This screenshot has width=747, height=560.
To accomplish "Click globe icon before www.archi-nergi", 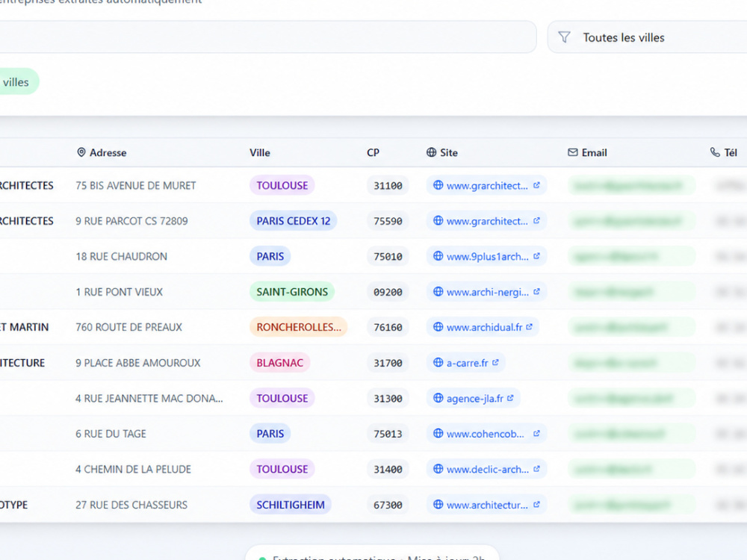I will (438, 291).
